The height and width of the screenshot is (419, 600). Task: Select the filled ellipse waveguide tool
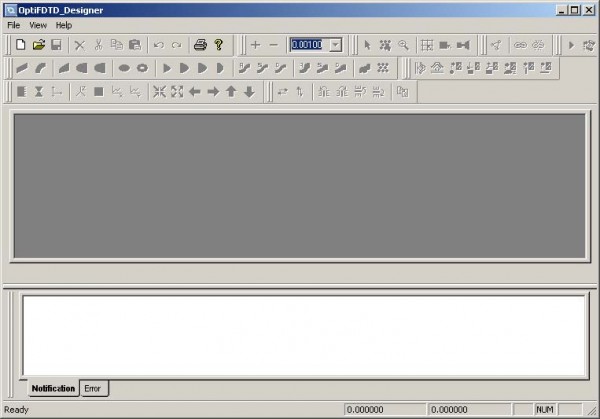click(124, 68)
